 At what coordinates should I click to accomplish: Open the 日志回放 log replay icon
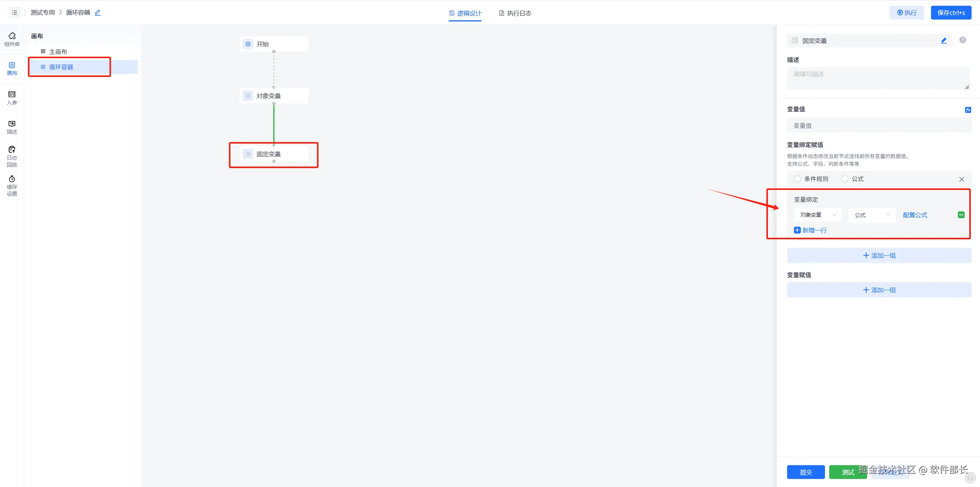[12, 156]
